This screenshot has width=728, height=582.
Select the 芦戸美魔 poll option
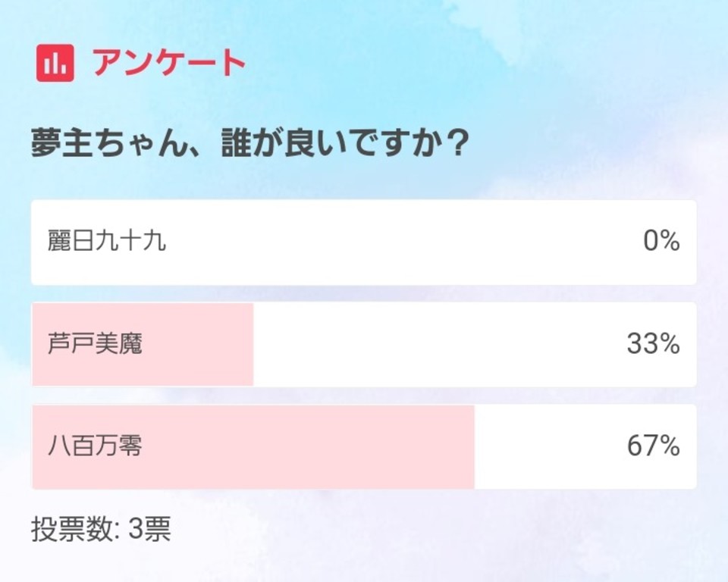click(363, 344)
